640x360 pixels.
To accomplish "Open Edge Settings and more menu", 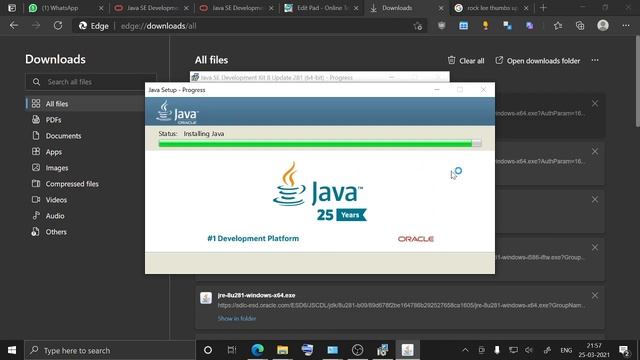I will click(626, 26).
